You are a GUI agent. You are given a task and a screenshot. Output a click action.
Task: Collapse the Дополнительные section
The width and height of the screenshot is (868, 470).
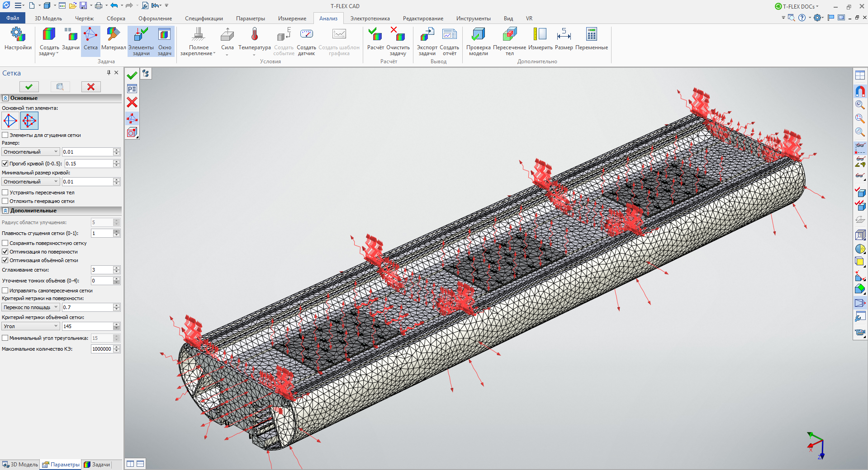tap(5, 211)
